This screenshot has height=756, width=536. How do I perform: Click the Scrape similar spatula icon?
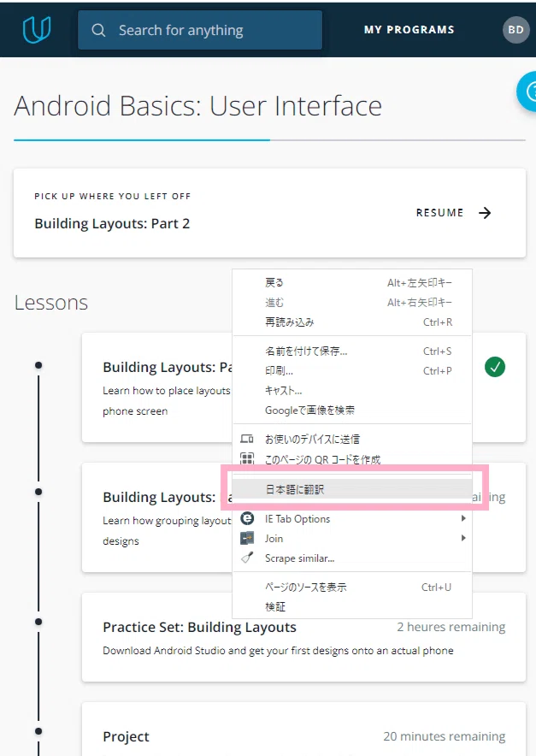[x=247, y=558]
